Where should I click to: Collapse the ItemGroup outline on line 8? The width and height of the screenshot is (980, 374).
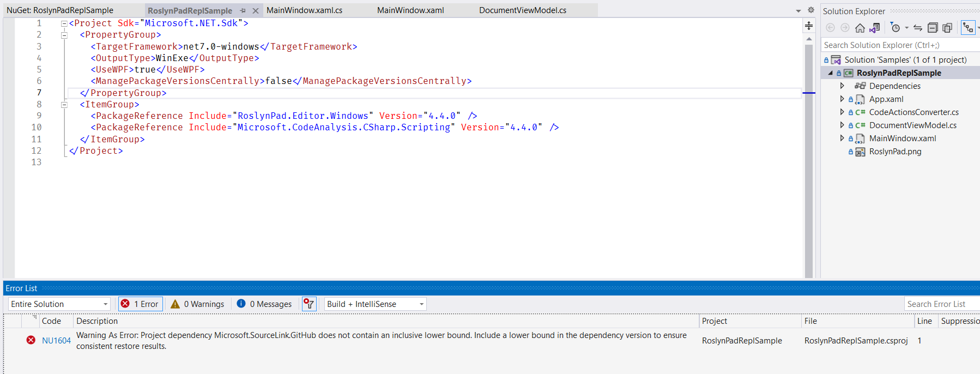click(64, 105)
